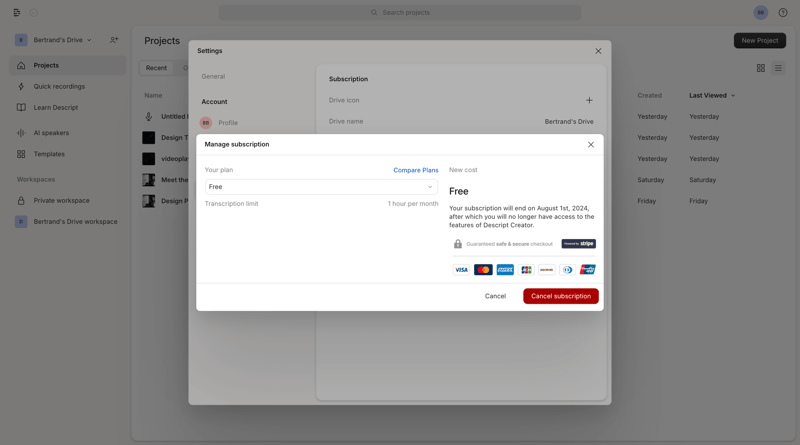Screen dimensions: 800x445
Task: Select the General settings section
Action: pos(213,77)
